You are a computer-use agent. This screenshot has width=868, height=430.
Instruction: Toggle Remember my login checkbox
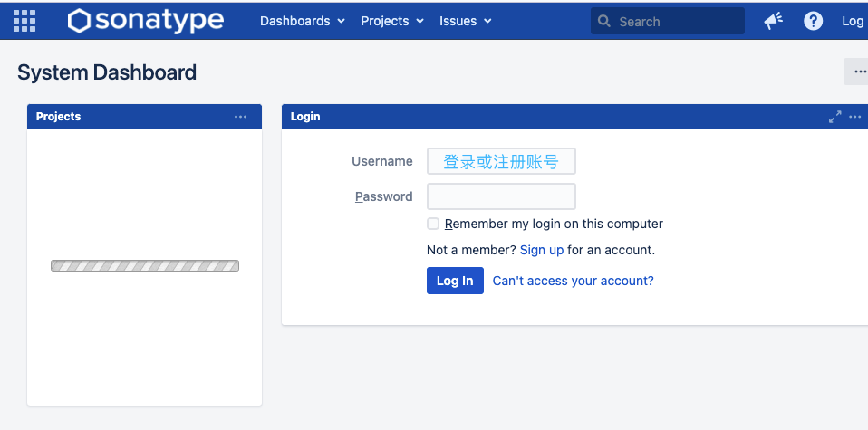click(433, 224)
